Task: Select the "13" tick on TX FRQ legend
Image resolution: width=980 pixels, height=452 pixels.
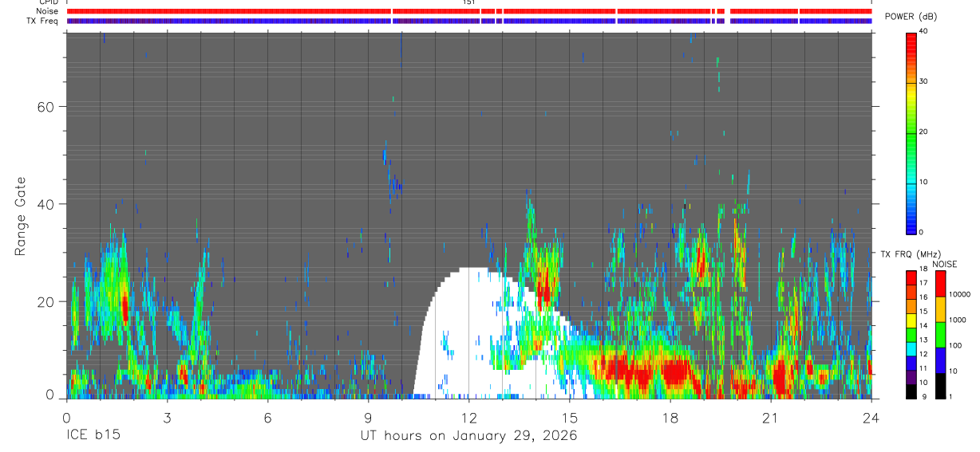Action: (x=923, y=340)
